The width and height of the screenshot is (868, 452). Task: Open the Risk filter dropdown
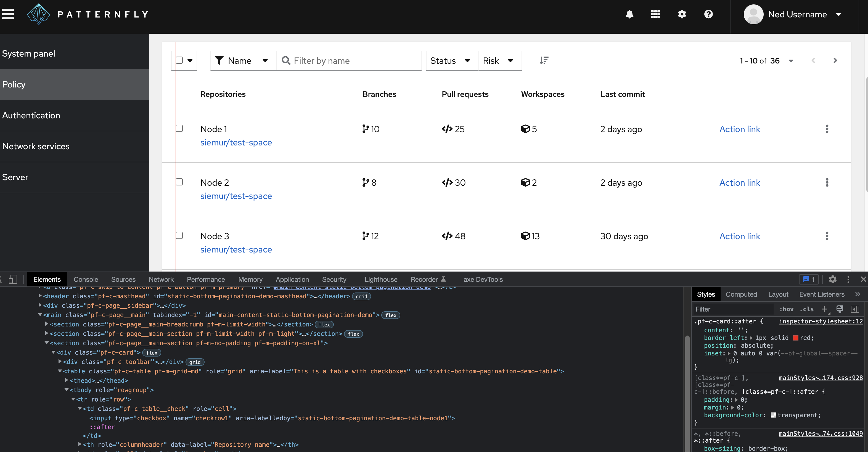[x=498, y=61]
